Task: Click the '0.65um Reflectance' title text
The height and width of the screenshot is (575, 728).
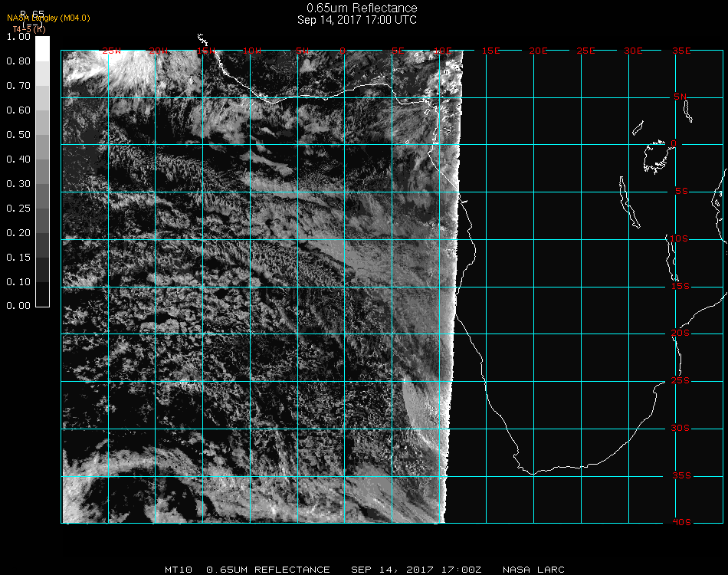Action: pyautogui.click(x=362, y=8)
